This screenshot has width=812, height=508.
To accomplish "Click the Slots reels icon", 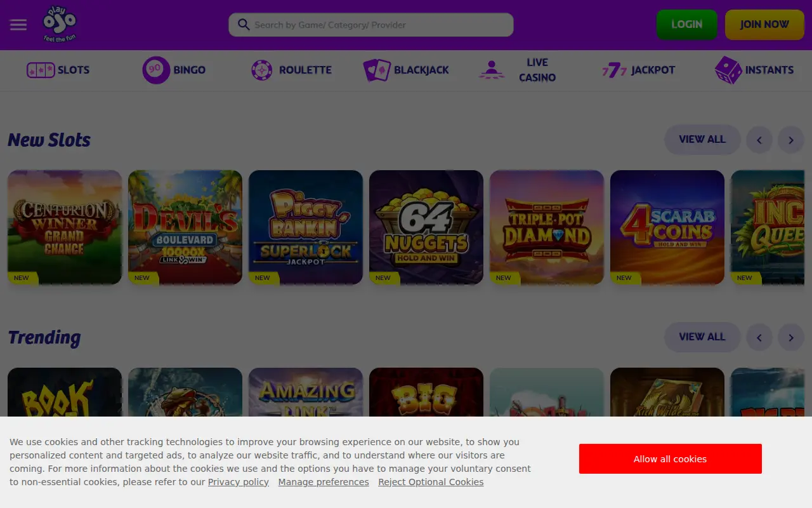I will (x=41, y=70).
